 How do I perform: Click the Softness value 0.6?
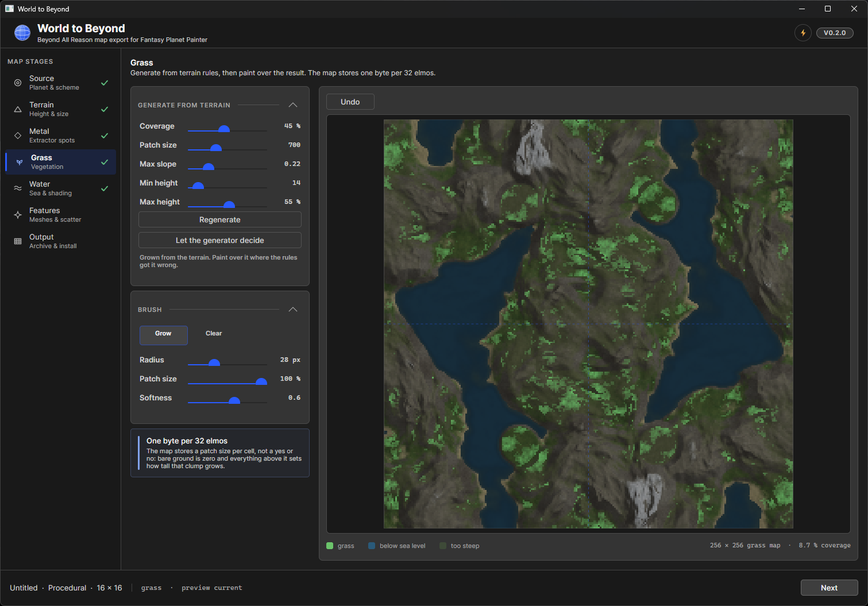294,398
